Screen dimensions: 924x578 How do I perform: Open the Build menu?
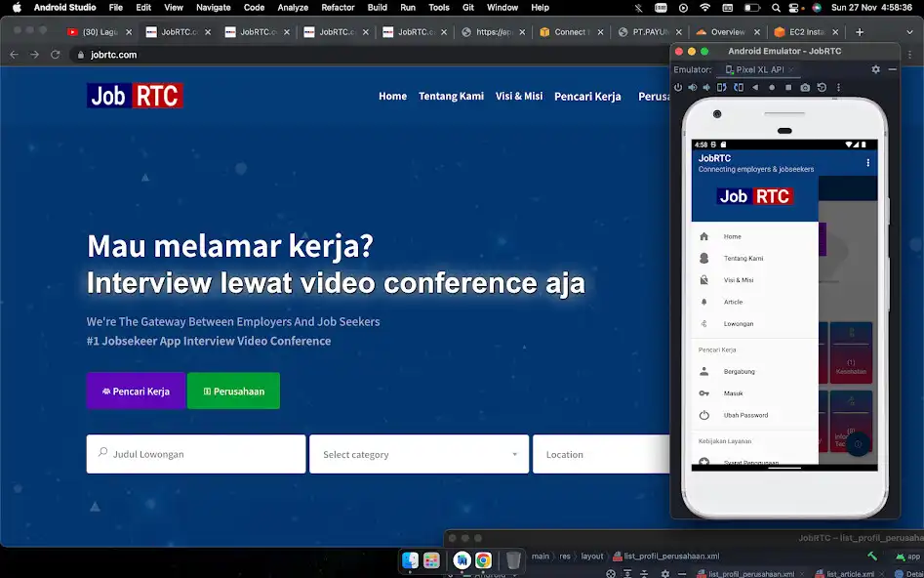(378, 8)
